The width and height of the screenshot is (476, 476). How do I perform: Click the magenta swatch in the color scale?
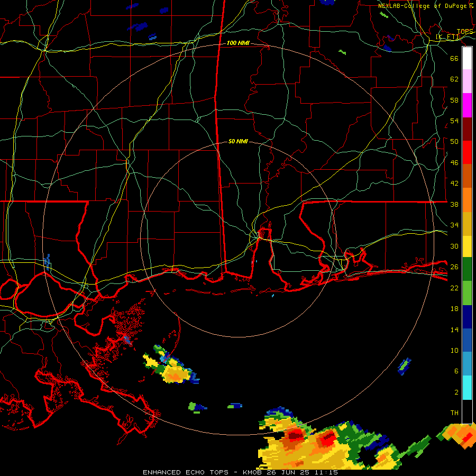(467, 105)
